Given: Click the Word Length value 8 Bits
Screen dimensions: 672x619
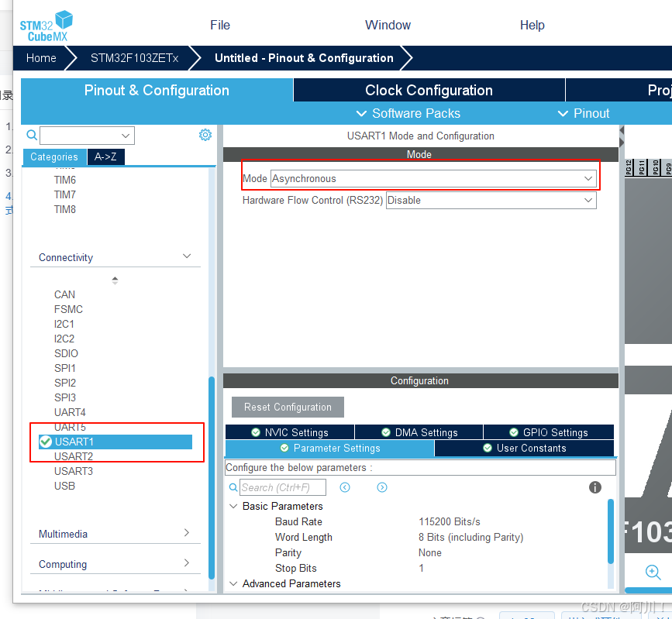Looking at the screenshot, I should coord(470,537).
